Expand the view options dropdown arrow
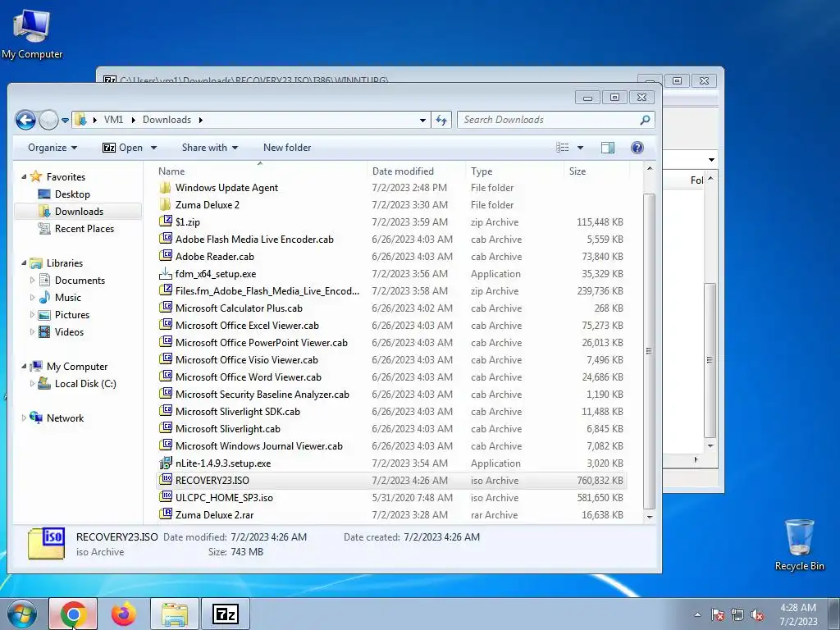840x630 pixels. [x=580, y=148]
